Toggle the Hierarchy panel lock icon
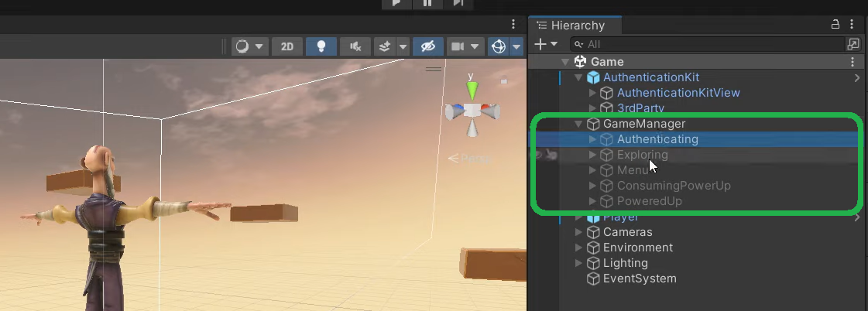Screen dimensions: 868x311 click(835, 24)
